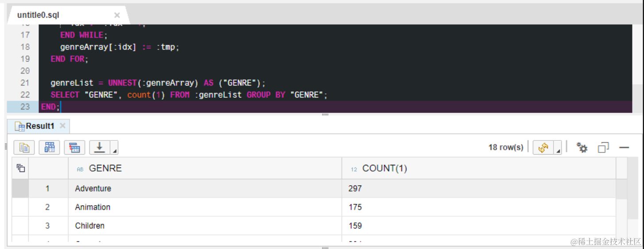Open the refresh options dropdown arrow
The image size is (644, 249).
pos(558,148)
